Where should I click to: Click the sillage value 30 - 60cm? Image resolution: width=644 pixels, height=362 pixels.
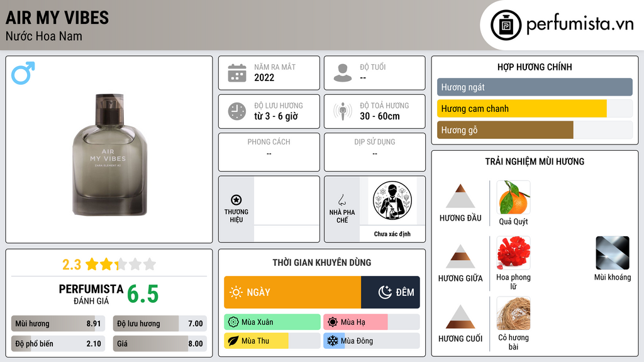click(379, 116)
